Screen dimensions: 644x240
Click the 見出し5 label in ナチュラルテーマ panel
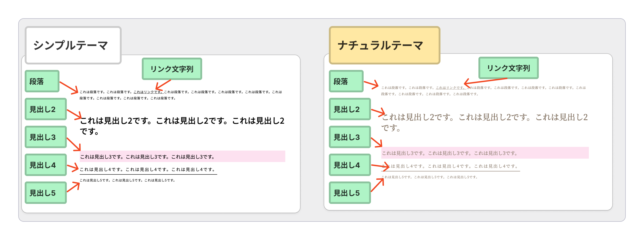coord(349,193)
